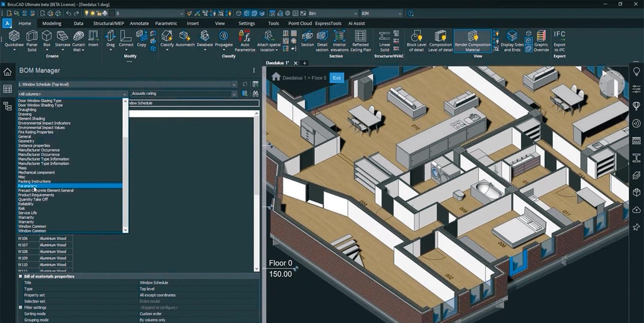Run the Automatch tool
The image size is (644, 323).
(185, 39)
